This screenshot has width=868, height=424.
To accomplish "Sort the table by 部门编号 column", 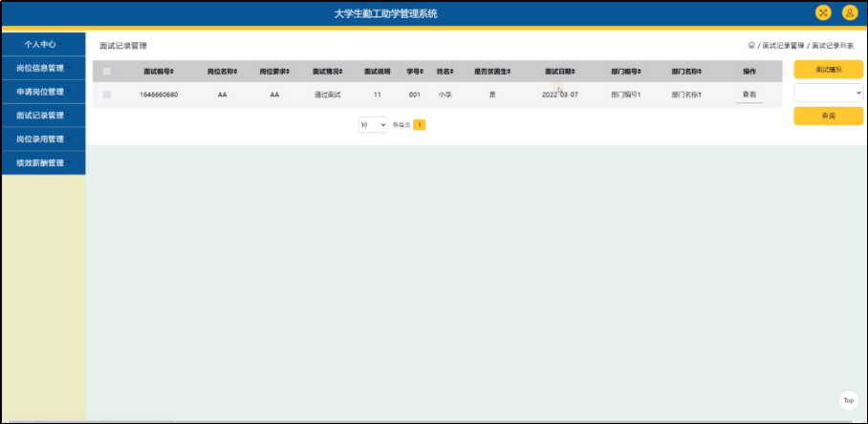I will [x=625, y=72].
